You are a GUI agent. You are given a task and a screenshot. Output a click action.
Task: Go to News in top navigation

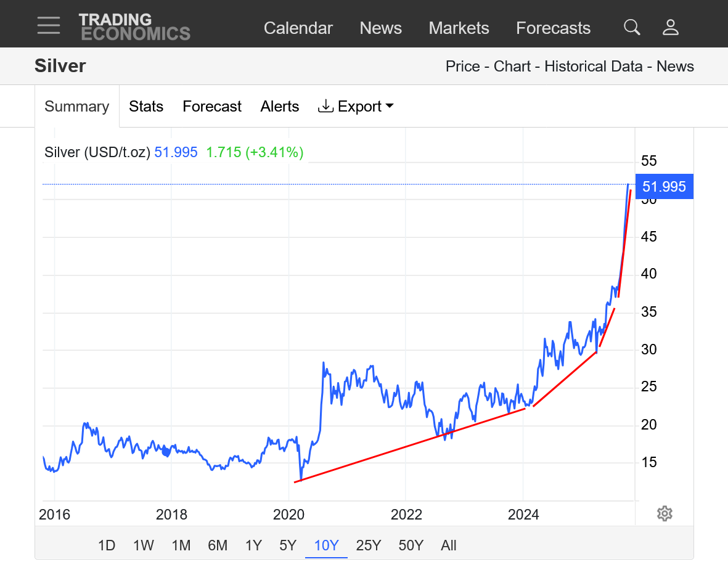click(380, 28)
